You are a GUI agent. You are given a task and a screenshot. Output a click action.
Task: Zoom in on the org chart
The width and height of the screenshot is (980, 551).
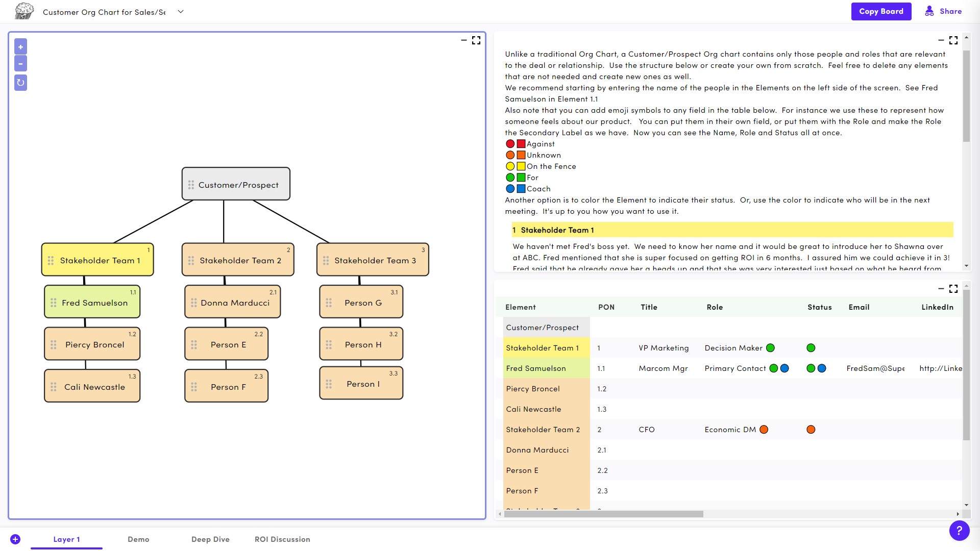pyautogui.click(x=20, y=46)
